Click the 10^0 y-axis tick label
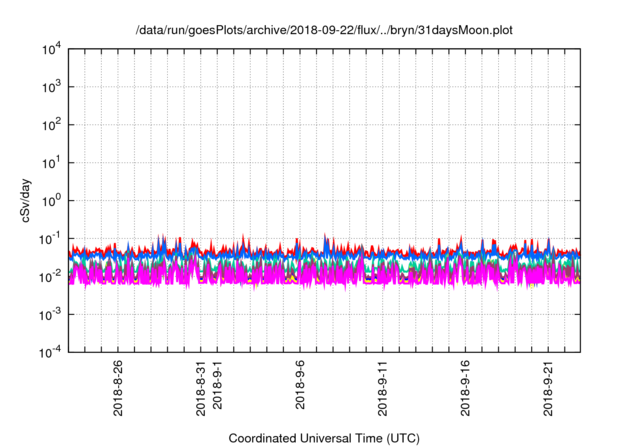The image size is (640, 448). pos(52,200)
